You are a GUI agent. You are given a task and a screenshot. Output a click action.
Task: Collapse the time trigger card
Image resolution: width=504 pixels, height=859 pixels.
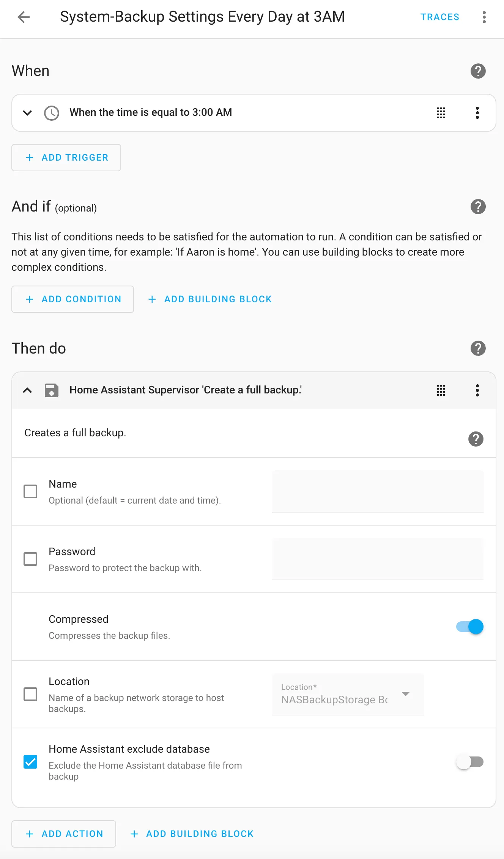(27, 112)
